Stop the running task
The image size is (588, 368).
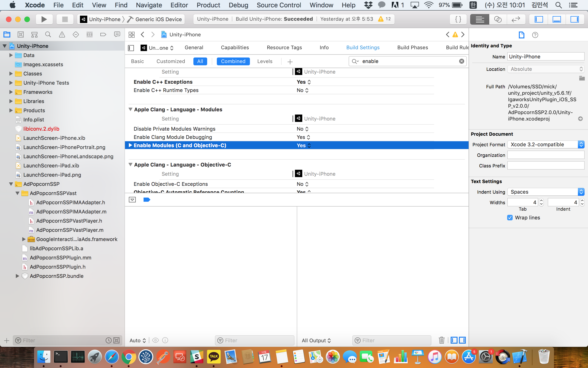pos(65,19)
